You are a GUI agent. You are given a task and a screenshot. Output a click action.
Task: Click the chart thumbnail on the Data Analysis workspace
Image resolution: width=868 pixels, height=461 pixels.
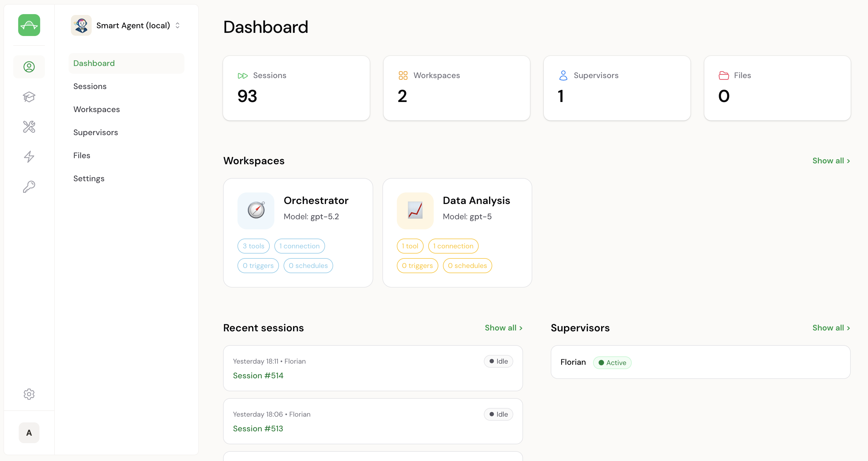coord(415,211)
